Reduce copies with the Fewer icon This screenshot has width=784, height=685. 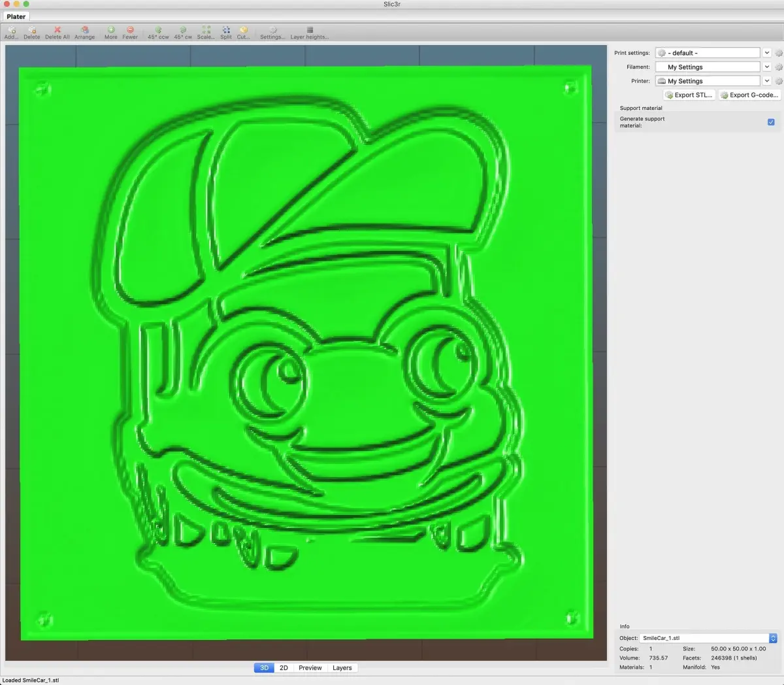tap(130, 33)
